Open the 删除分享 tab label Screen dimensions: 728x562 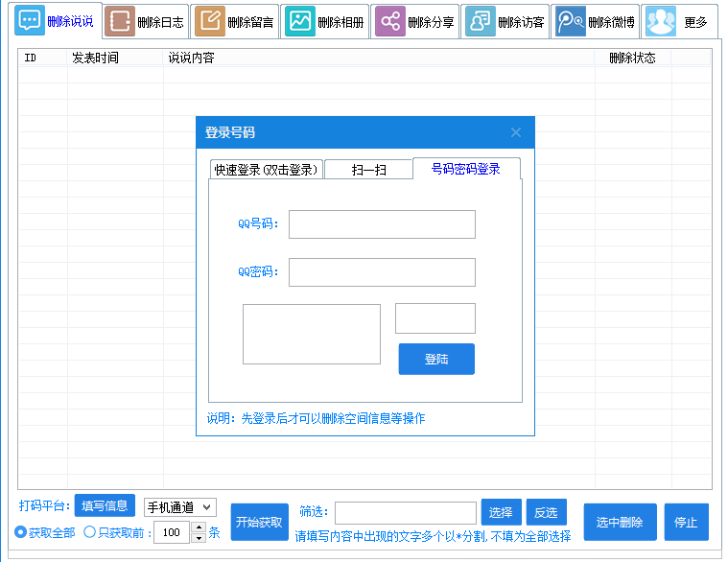click(431, 22)
